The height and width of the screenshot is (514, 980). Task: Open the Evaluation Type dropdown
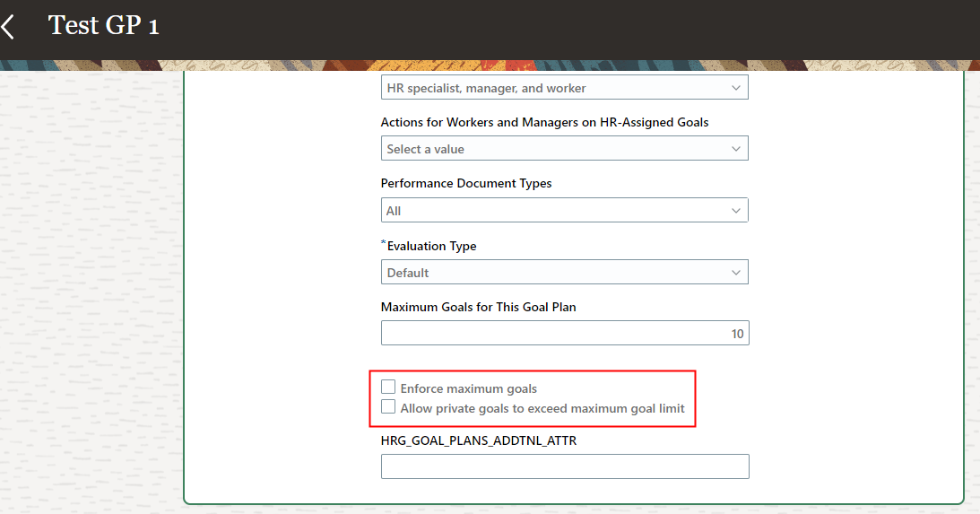(564, 273)
